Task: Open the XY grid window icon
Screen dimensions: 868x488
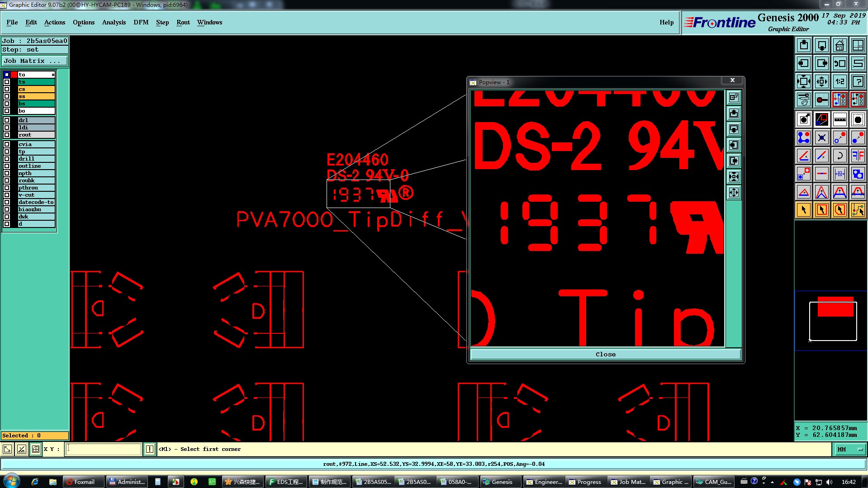Action: click(858, 45)
